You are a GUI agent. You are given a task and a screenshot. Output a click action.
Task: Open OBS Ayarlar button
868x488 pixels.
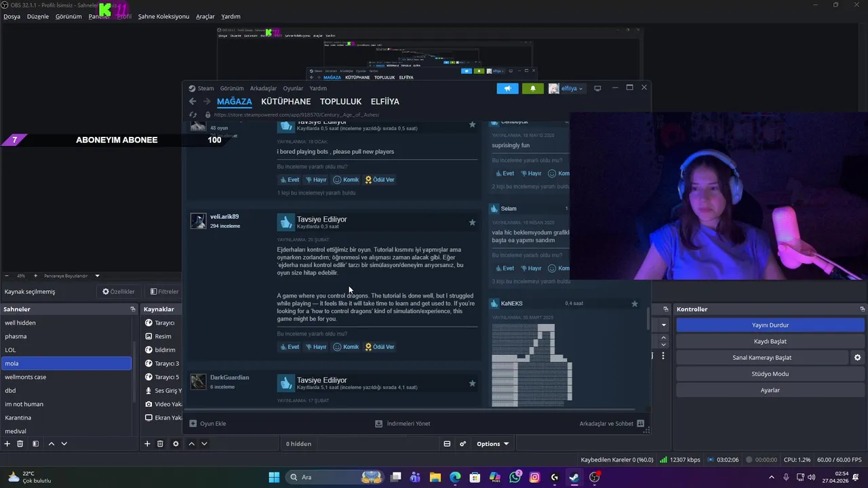point(770,390)
